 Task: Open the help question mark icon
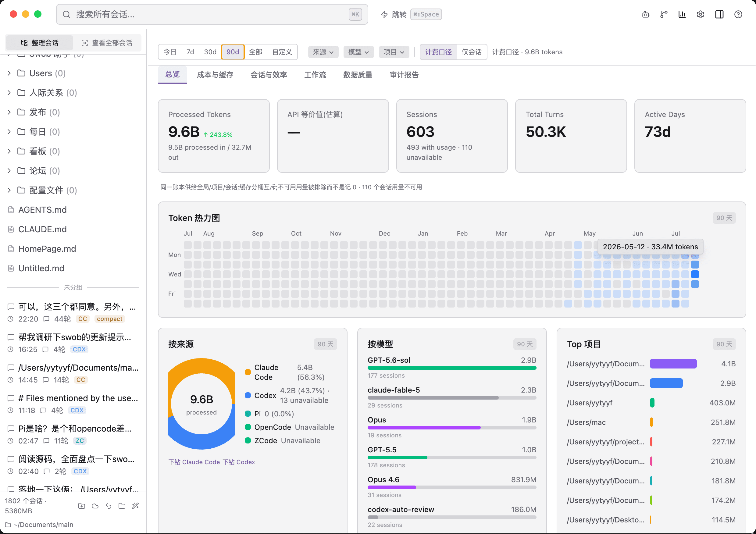[738, 15]
